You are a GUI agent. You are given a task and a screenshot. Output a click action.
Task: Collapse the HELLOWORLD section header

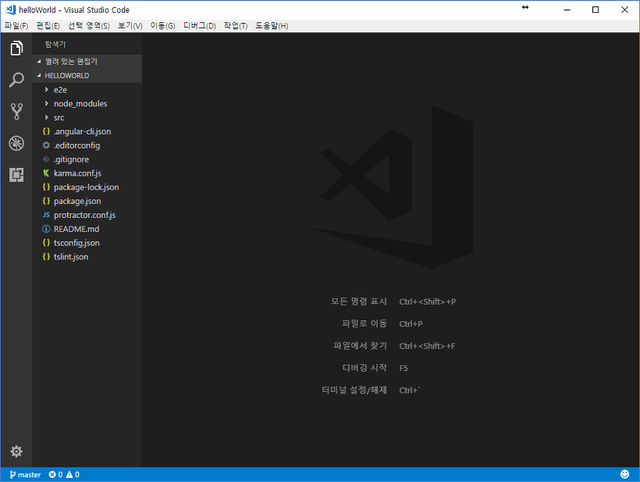(87, 76)
